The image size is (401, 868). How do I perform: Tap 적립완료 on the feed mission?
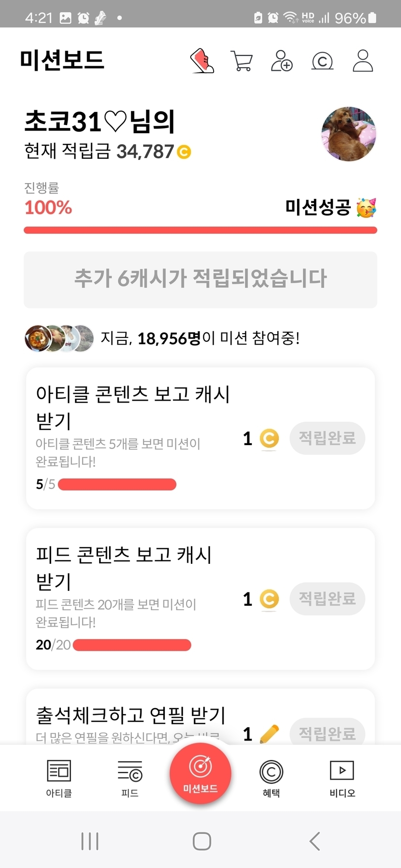click(327, 599)
